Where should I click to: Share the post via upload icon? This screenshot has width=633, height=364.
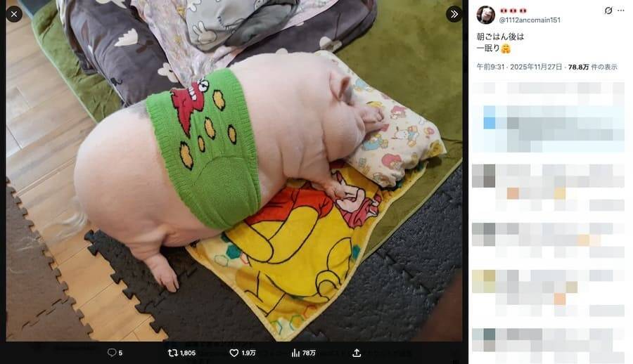click(357, 353)
